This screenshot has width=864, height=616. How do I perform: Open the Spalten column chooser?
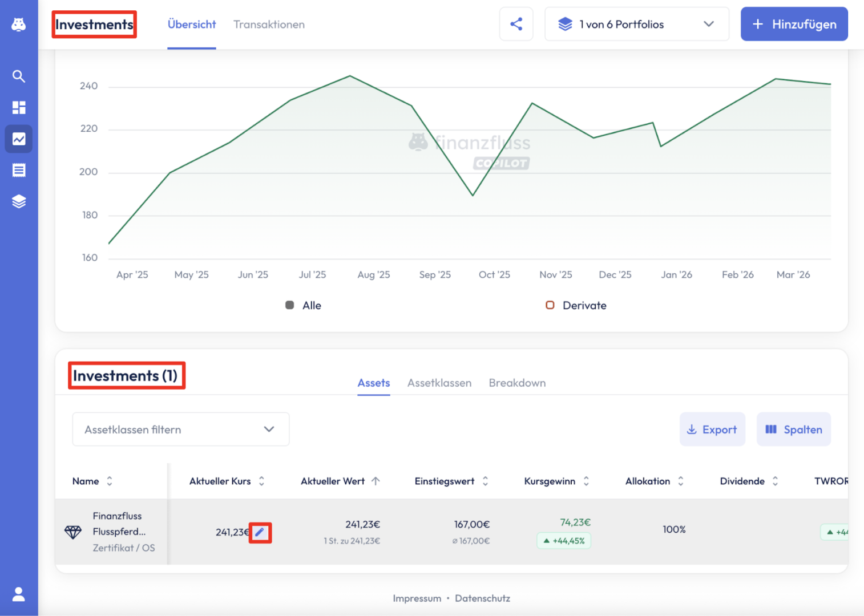(x=793, y=429)
